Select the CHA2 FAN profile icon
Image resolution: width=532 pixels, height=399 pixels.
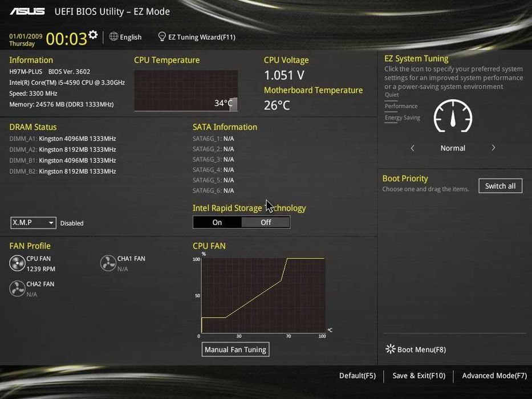click(x=17, y=288)
